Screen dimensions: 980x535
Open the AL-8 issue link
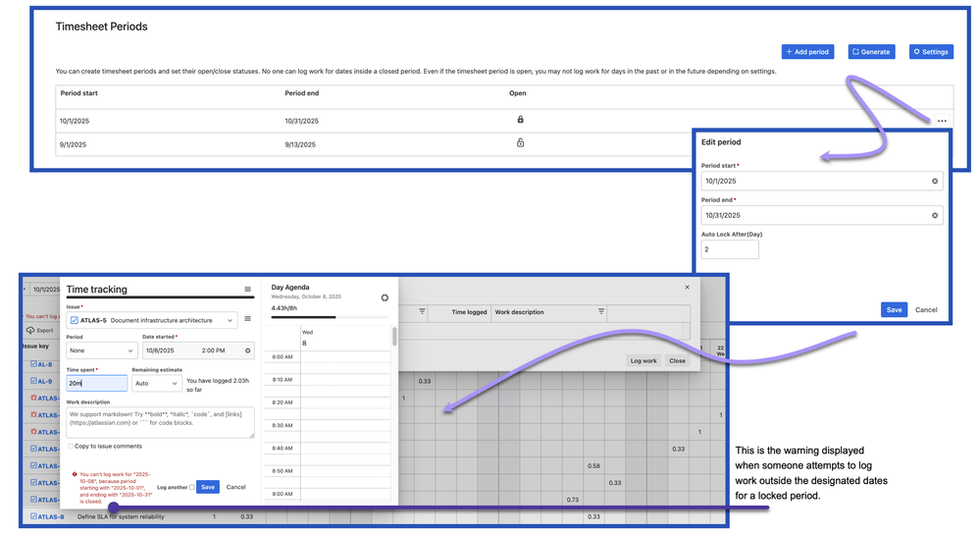pyautogui.click(x=45, y=364)
